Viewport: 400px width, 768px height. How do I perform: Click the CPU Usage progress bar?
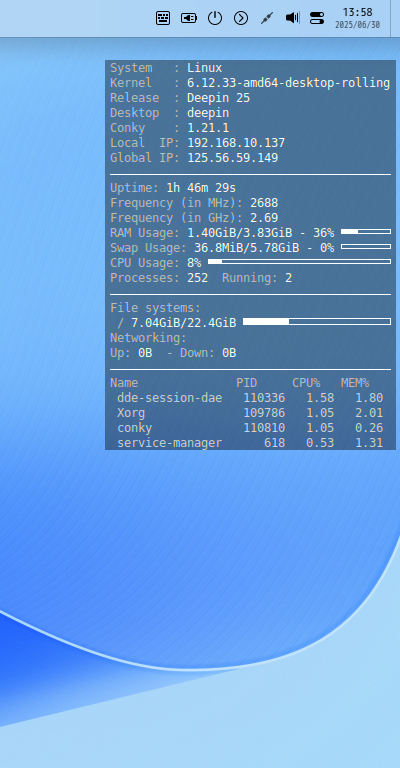(x=299, y=262)
